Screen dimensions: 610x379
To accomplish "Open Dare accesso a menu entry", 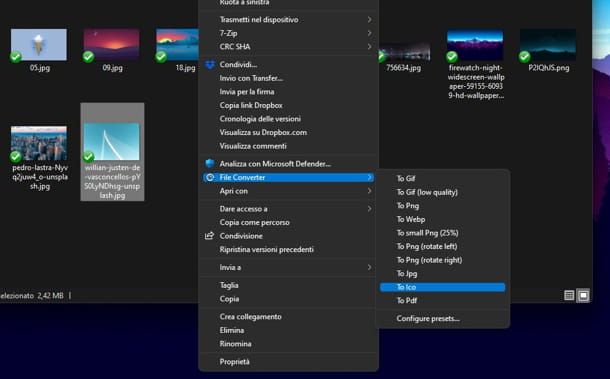I will coord(288,209).
